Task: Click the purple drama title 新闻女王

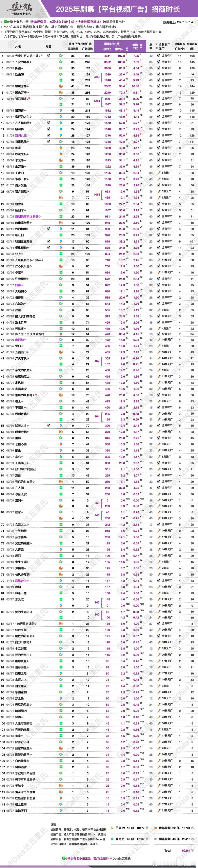Action: tap(21, 135)
